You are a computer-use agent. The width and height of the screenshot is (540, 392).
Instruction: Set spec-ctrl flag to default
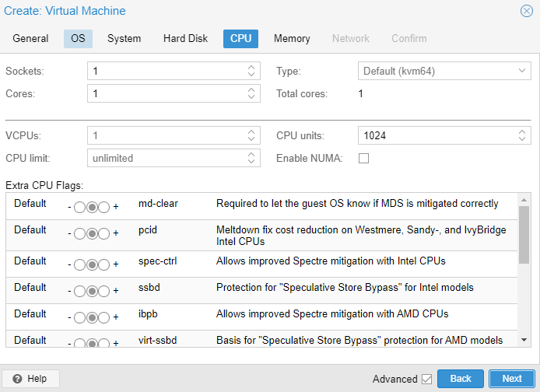tap(92, 264)
